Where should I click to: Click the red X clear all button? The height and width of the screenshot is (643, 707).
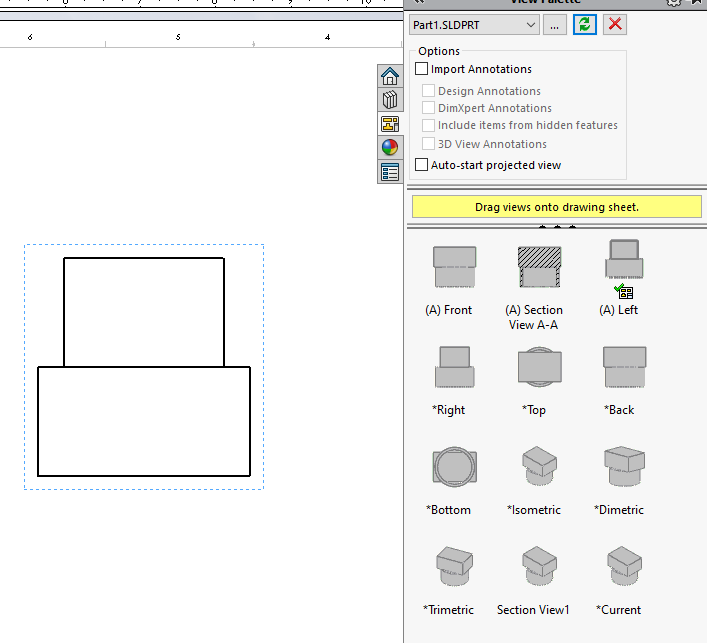pyautogui.click(x=615, y=24)
